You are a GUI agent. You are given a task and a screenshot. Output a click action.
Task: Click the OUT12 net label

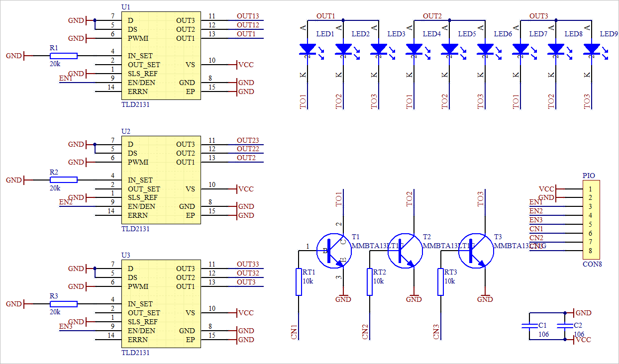tap(248, 25)
